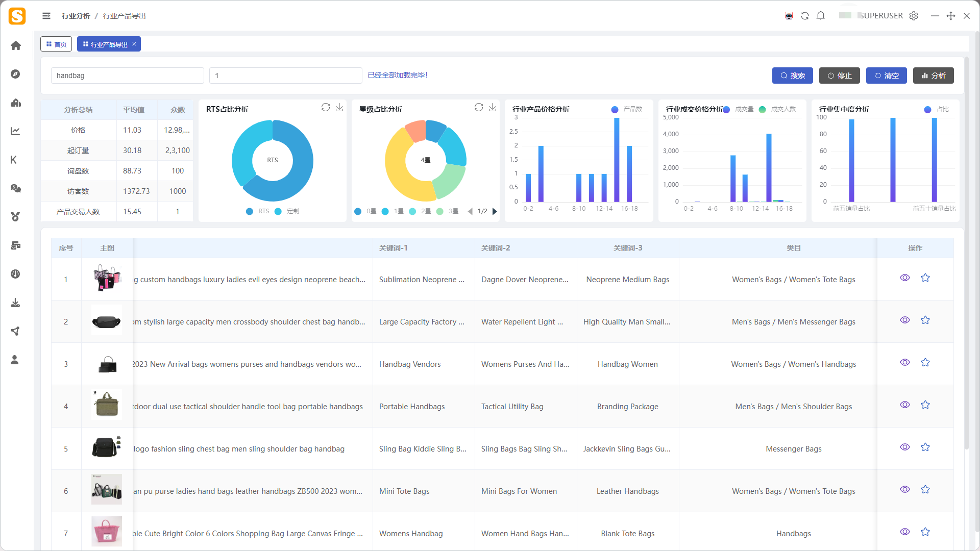
Task: Click the 行业分析 breadcrumb
Action: pyautogui.click(x=76, y=16)
